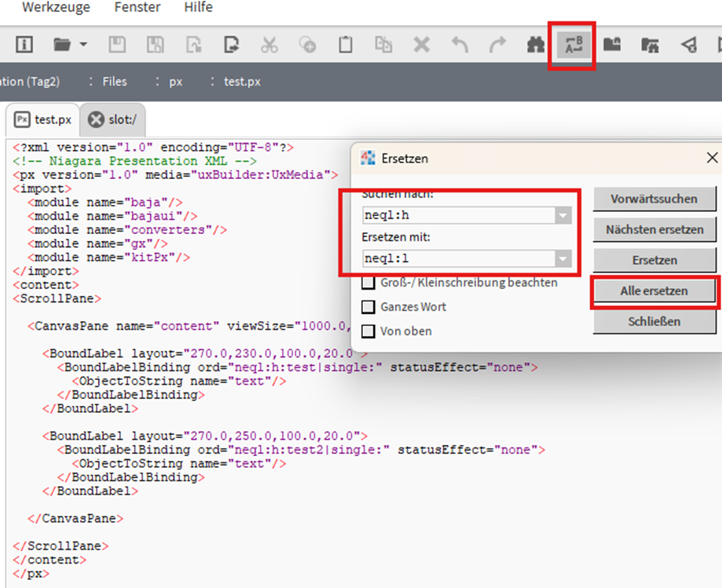This screenshot has height=588, width=722.
Task: Click the Delete X toolbar icon
Action: [x=421, y=45]
